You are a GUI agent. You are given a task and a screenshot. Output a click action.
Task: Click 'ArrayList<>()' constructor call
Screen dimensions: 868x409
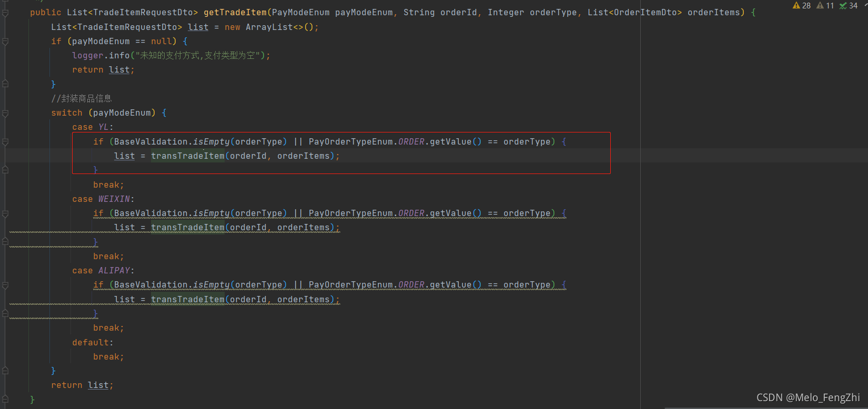pyautogui.click(x=280, y=27)
